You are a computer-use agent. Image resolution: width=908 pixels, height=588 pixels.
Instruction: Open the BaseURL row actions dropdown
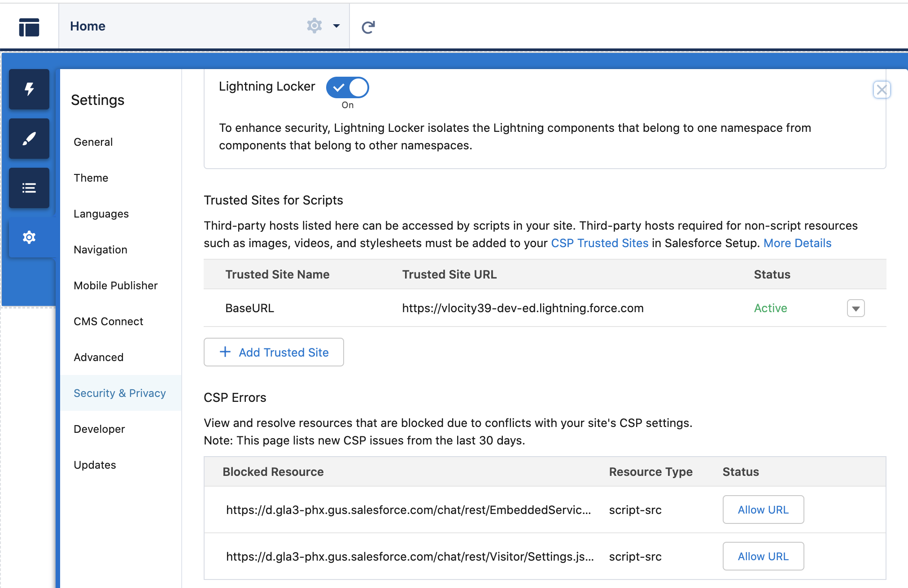[856, 308]
